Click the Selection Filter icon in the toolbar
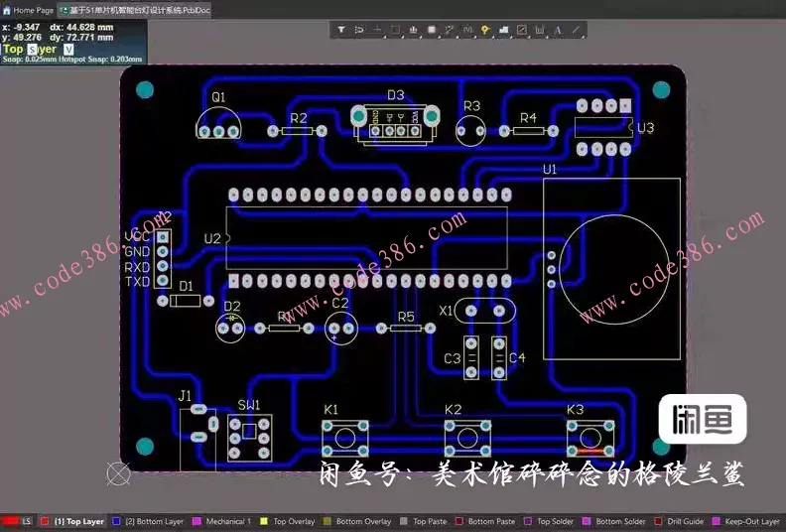The image size is (786, 532). [341, 30]
